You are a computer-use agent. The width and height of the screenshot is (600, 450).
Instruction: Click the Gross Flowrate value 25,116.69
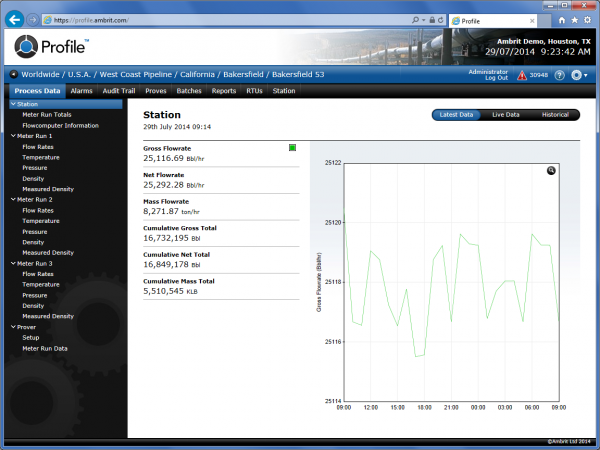163,158
